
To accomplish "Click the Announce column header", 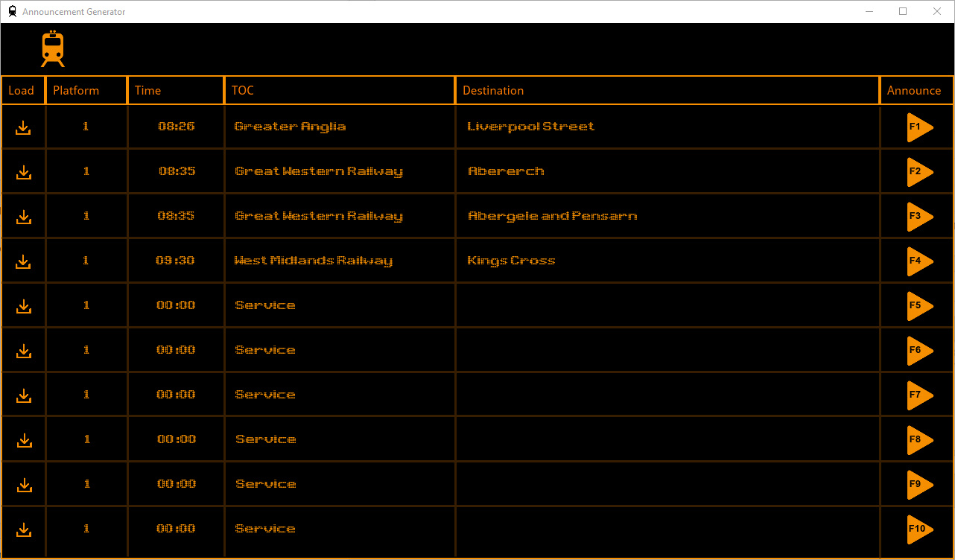I will pos(917,90).
